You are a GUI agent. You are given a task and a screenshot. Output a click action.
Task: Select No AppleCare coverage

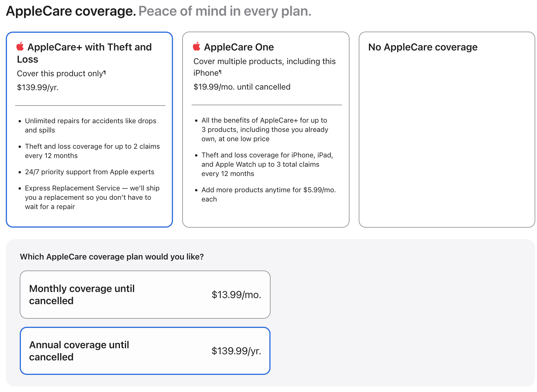pyautogui.click(x=423, y=47)
